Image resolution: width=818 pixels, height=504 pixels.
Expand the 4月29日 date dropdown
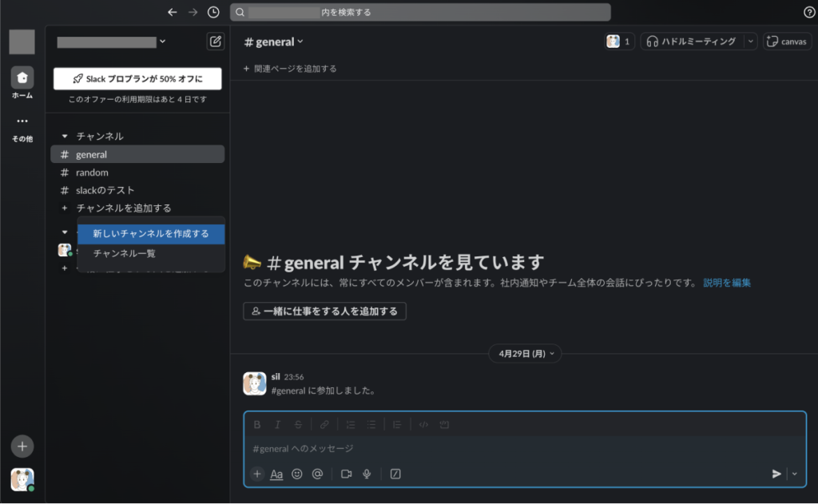pos(526,352)
